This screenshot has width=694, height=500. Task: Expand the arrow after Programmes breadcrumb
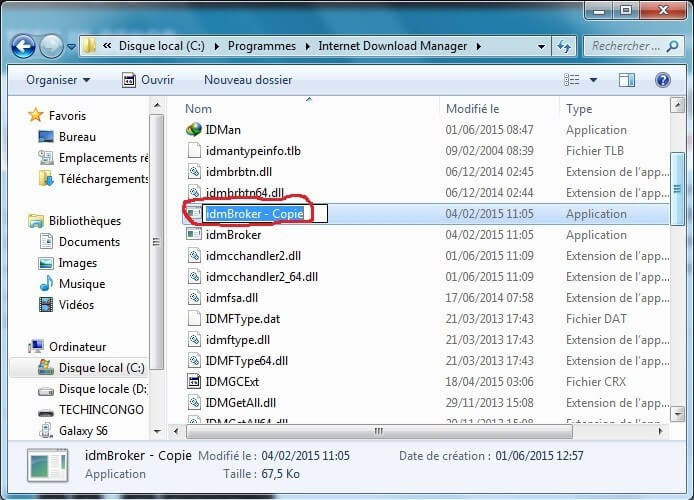[x=308, y=46]
